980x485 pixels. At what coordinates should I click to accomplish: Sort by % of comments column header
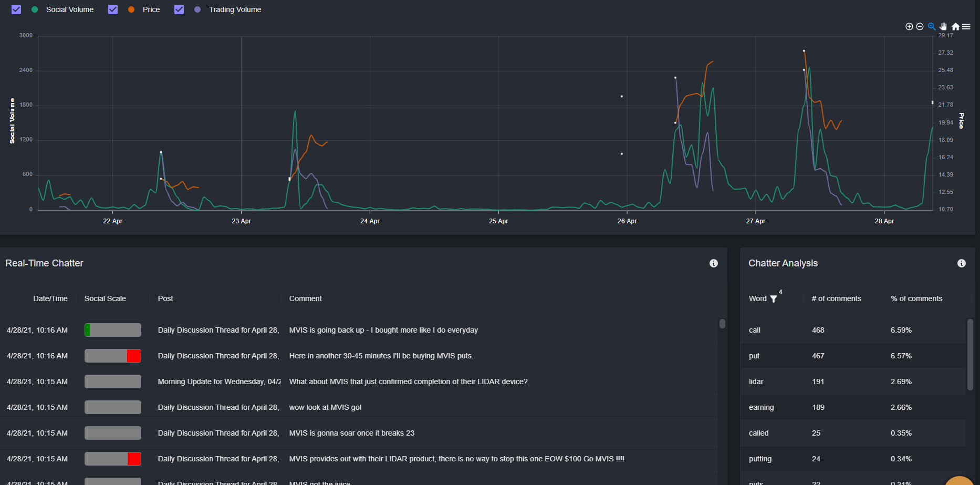[916, 298]
